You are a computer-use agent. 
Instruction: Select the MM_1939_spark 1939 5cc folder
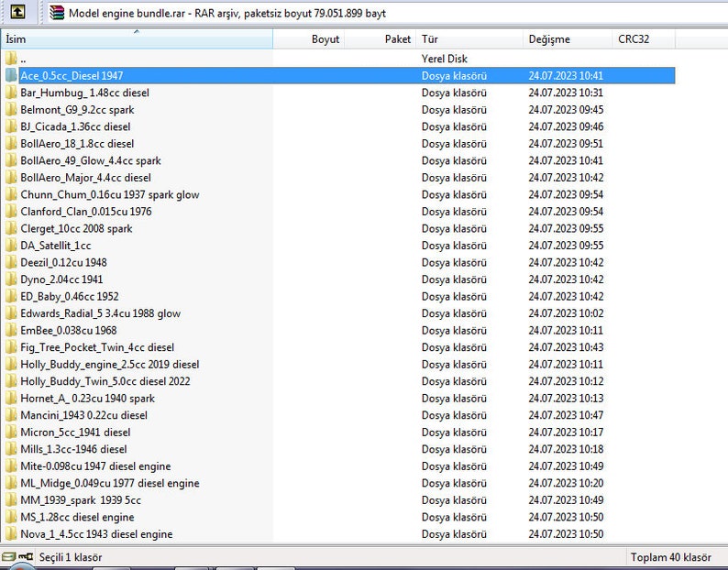tap(81, 500)
